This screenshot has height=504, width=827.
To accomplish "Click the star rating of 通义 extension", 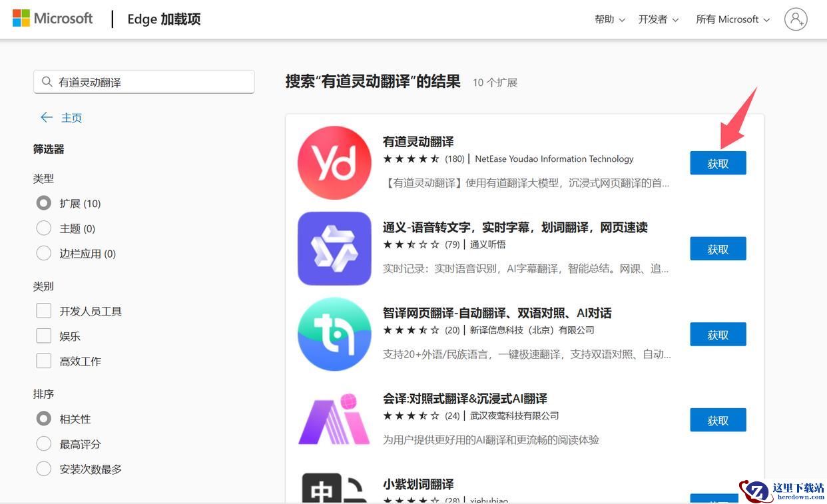I will coord(411,244).
